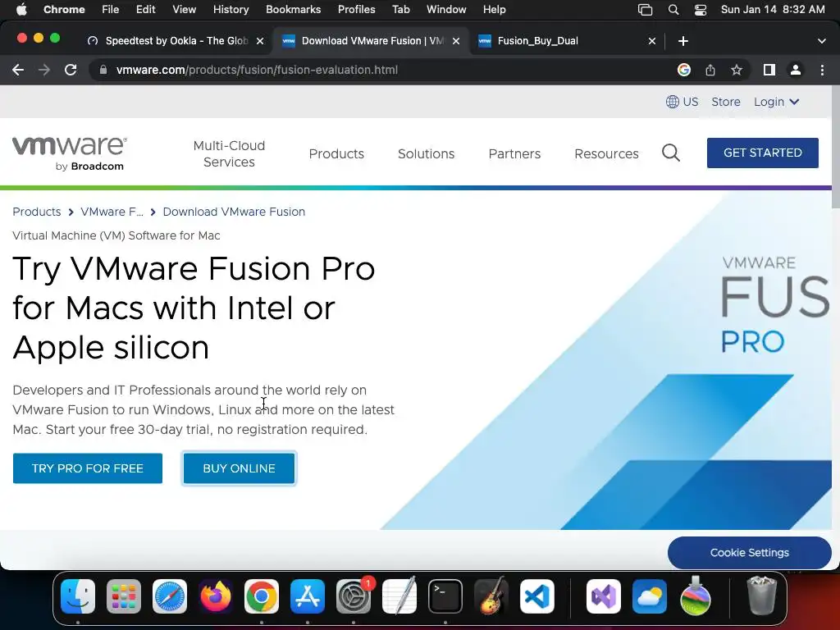
Task: Open macOS Spotlight search
Action: coord(673,10)
